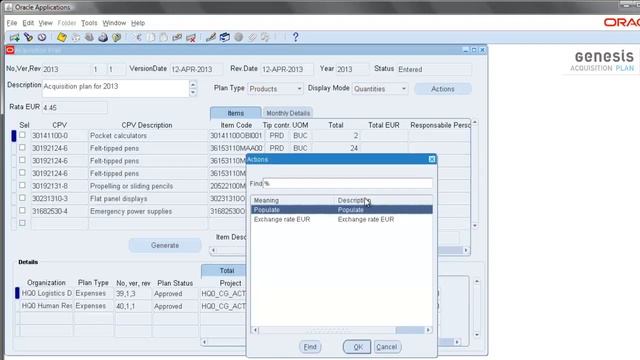Cancel the Actions dialog
The height and width of the screenshot is (360, 640).
[x=387, y=347]
